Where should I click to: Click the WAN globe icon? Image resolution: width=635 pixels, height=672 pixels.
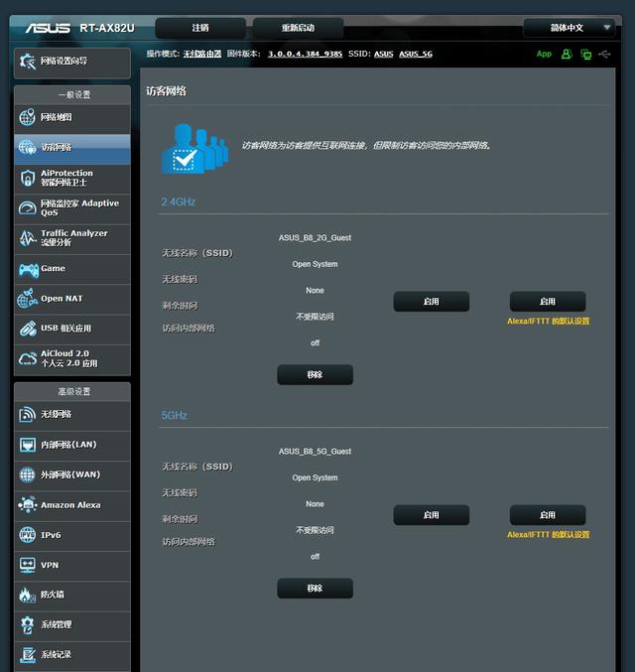click(27, 474)
